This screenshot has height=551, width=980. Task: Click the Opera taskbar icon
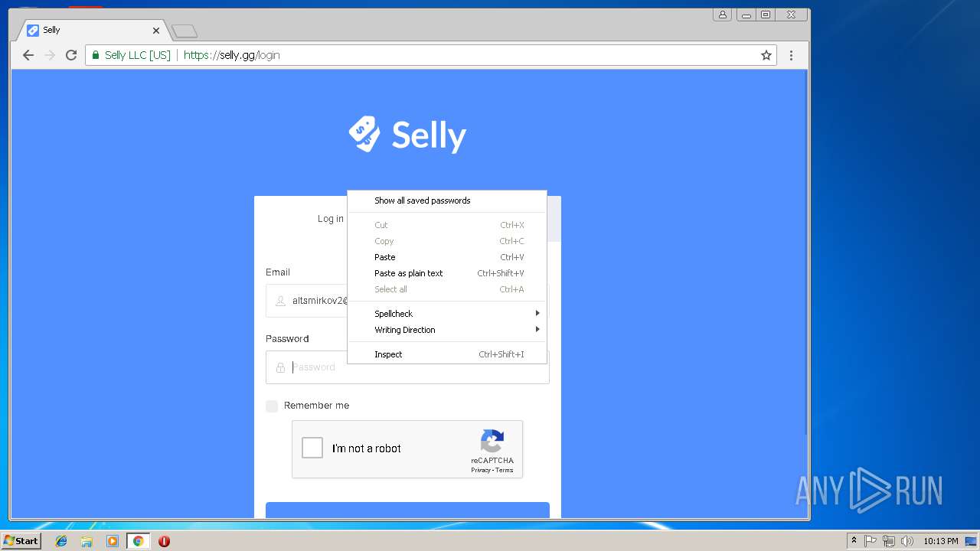[164, 541]
